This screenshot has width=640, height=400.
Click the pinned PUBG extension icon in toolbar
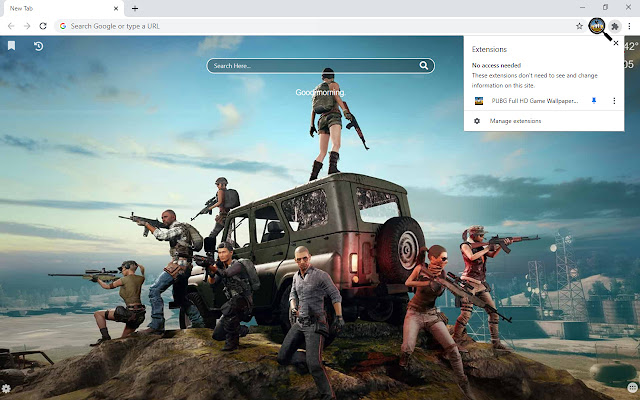597,26
